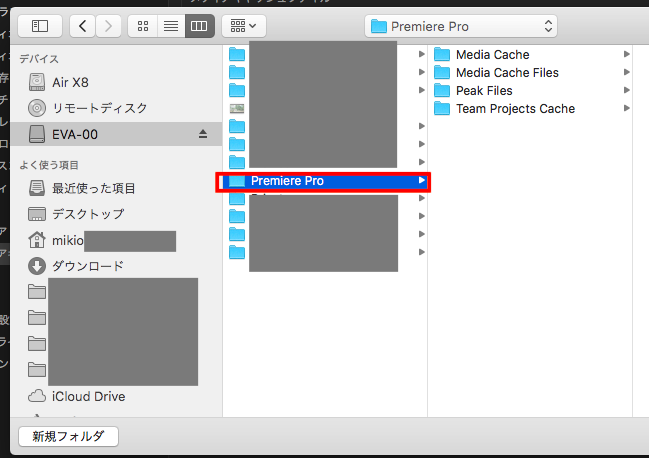Switch to icon grid view
649x458 pixels.
[x=143, y=26]
